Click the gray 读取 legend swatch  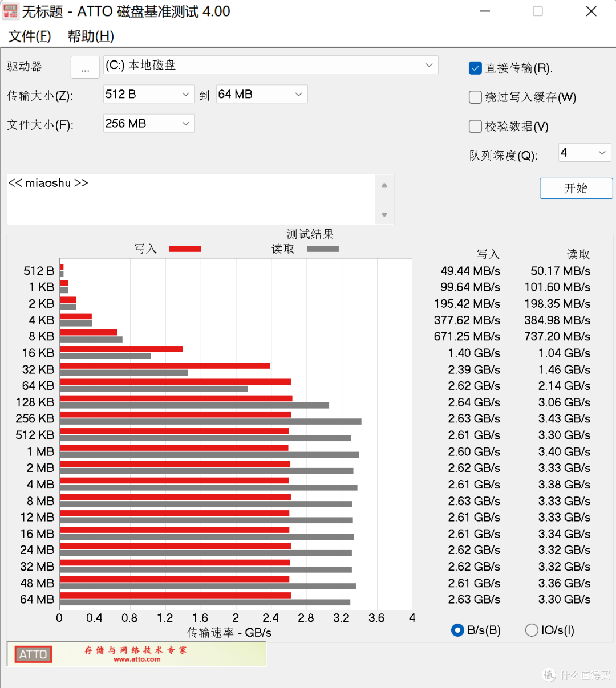tap(323, 249)
